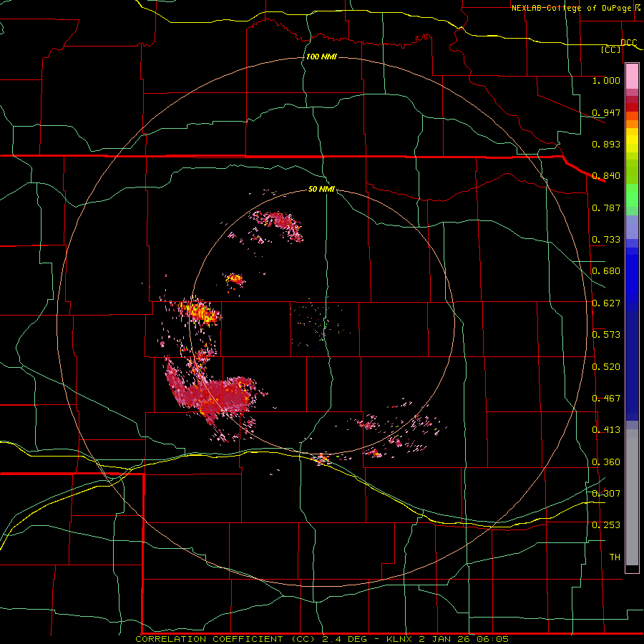Click the 0.360 scale value
The height and width of the screenshot is (644, 644).
tap(606, 462)
